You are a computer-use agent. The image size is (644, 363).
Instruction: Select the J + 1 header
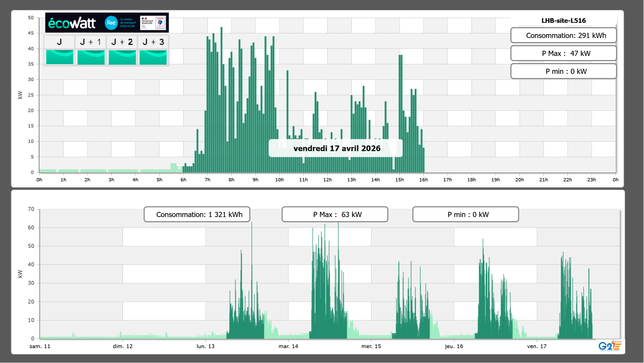(x=91, y=42)
